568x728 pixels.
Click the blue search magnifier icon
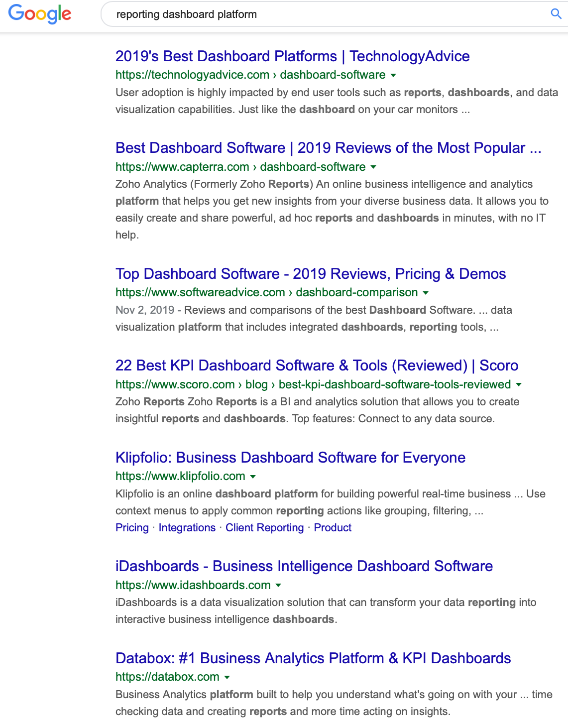556,14
